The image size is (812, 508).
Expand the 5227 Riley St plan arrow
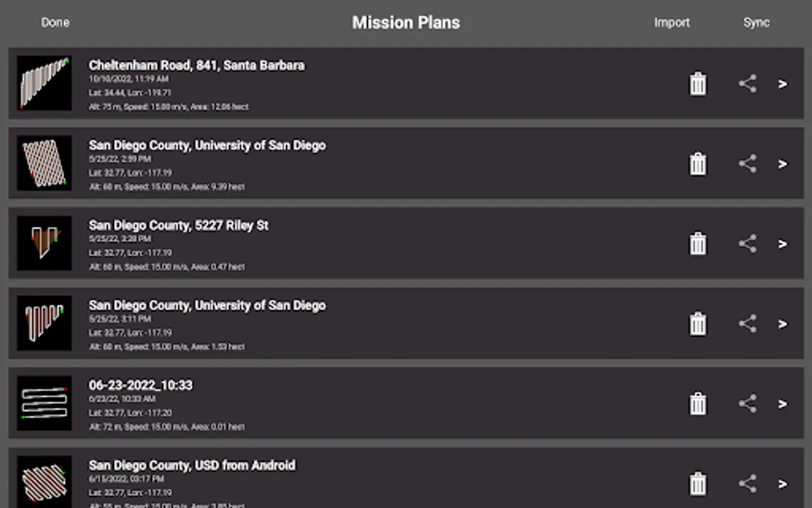point(783,244)
